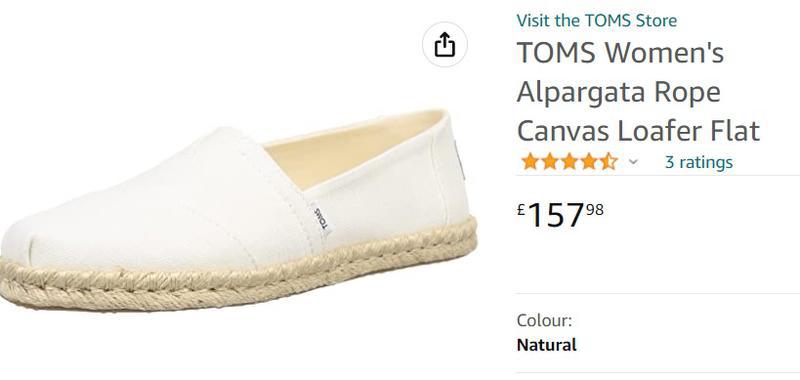The height and width of the screenshot is (380, 800).
Task: Open the 3 ratings link
Action: point(698,162)
